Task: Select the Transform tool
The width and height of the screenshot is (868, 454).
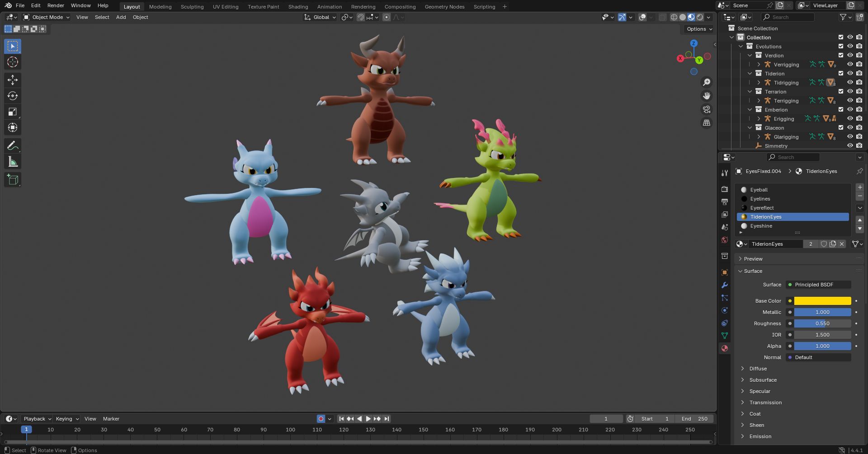Action: (13, 127)
